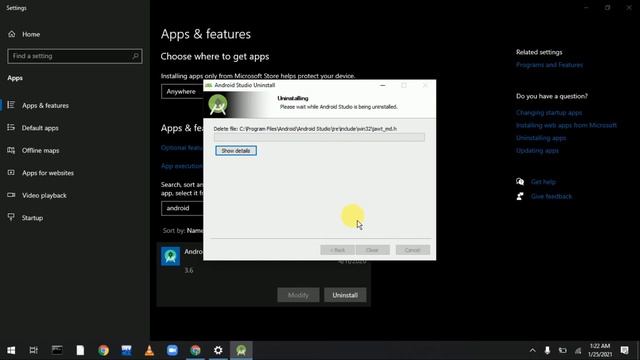Click the uninstall progress bar
The height and width of the screenshot is (360, 640).
319,137
